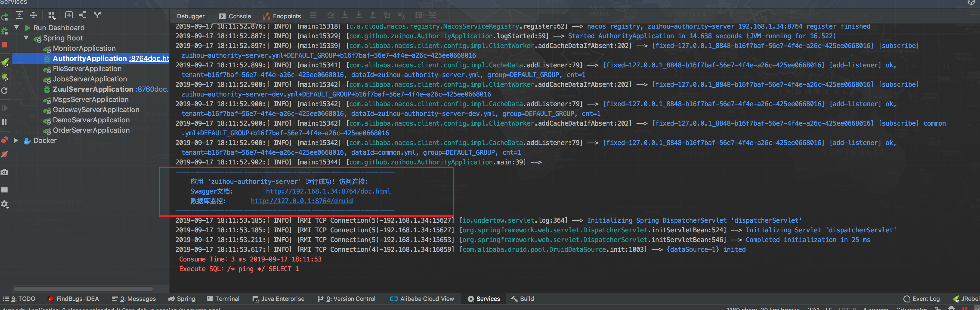Open the Java Enterprise tool window
Screen dimensions: 980x310
[278, 299]
